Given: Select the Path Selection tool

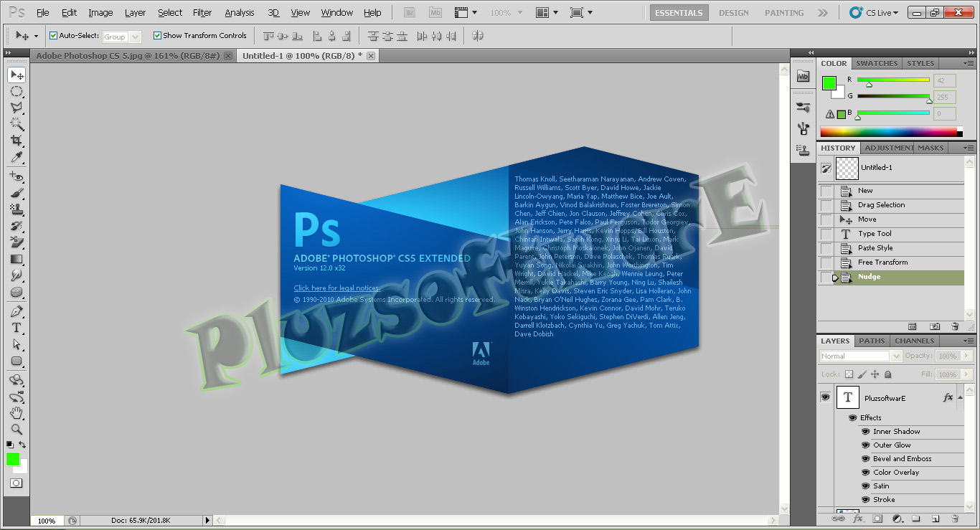Looking at the screenshot, I should tap(17, 344).
